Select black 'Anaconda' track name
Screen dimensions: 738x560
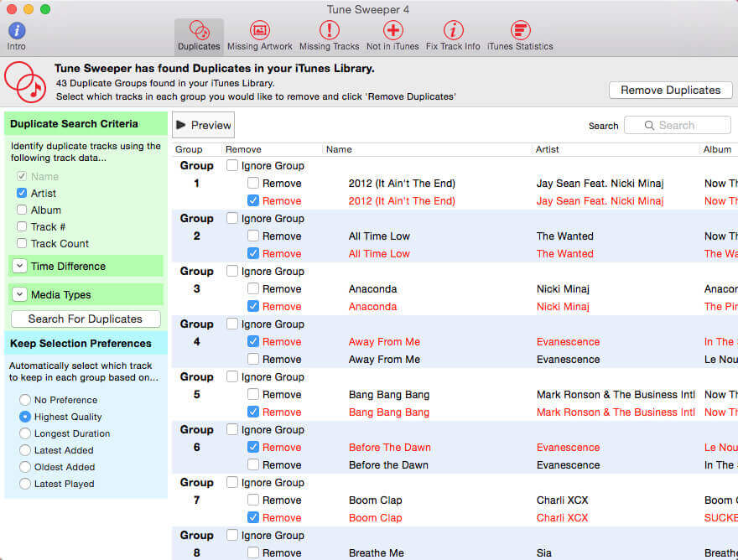[372, 289]
